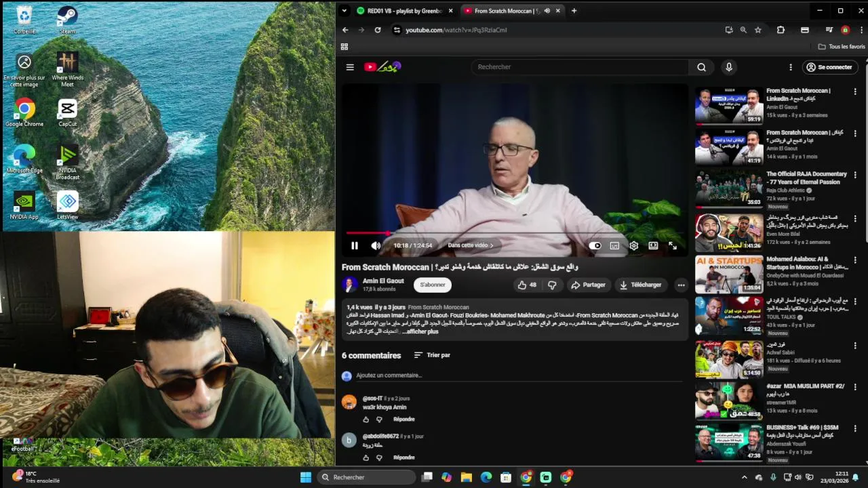
Task: Show hidden system tray icons
Action: coord(744,477)
